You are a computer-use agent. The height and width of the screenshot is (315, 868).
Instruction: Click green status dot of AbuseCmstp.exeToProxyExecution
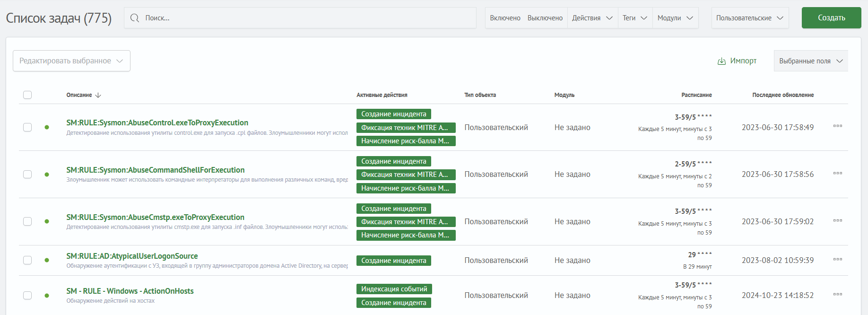(x=47, y=221)
